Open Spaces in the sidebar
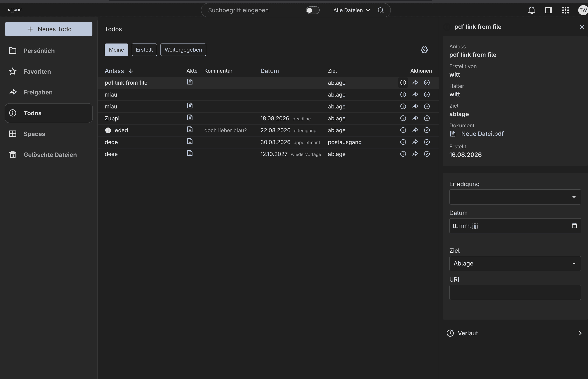 point(49,134)
